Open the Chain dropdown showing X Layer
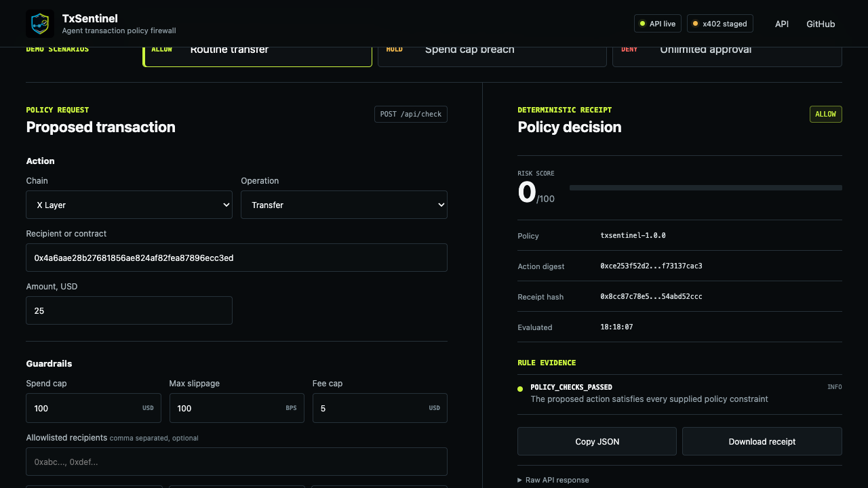The image size is (868, 488). (129, 205)
